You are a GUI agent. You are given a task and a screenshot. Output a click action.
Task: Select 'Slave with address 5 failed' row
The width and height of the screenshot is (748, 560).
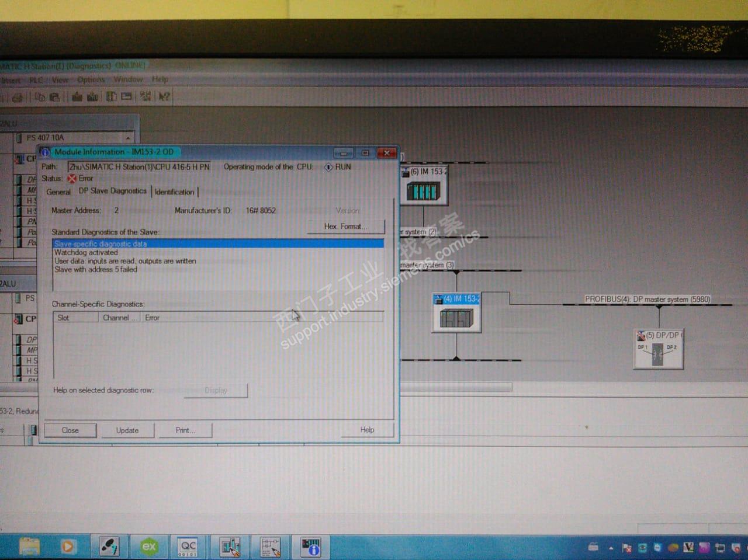point(219,270)
